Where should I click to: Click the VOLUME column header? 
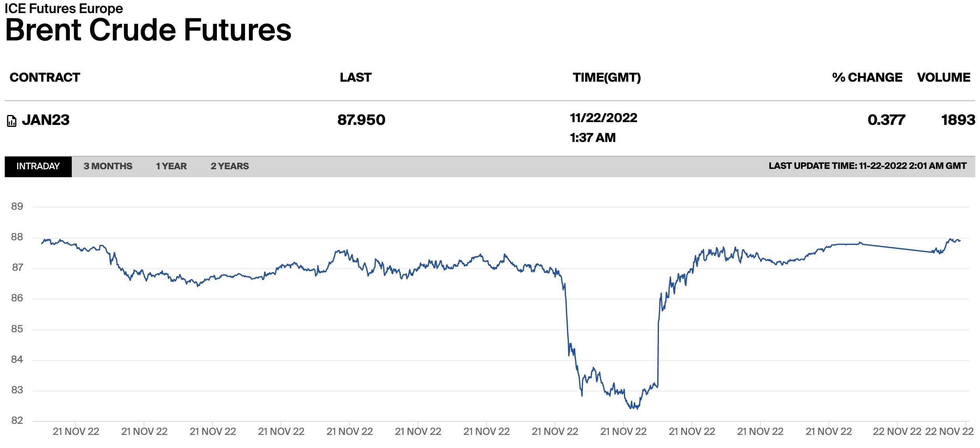point(944,77)
